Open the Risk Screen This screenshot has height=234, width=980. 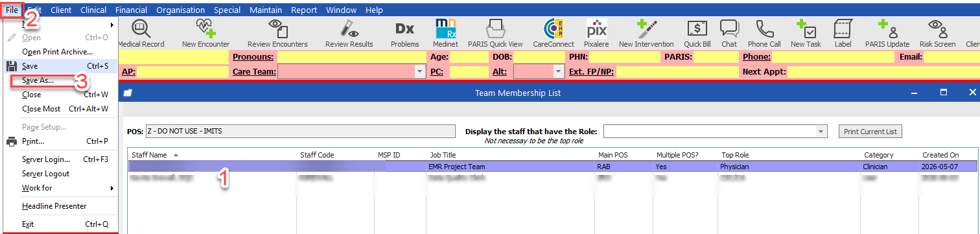[x=937, y=34]
